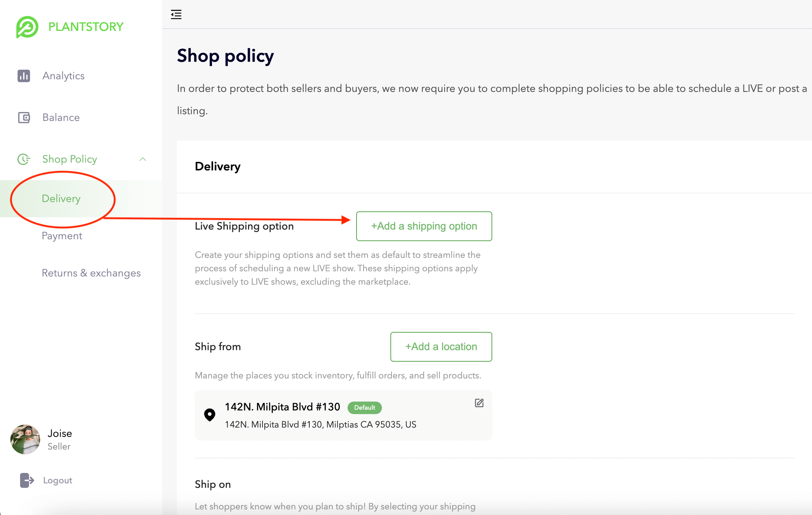The width and height of the screenshot is (812, 515).
Task: Click the Balance wallet icon
Action: click(24, 118)
